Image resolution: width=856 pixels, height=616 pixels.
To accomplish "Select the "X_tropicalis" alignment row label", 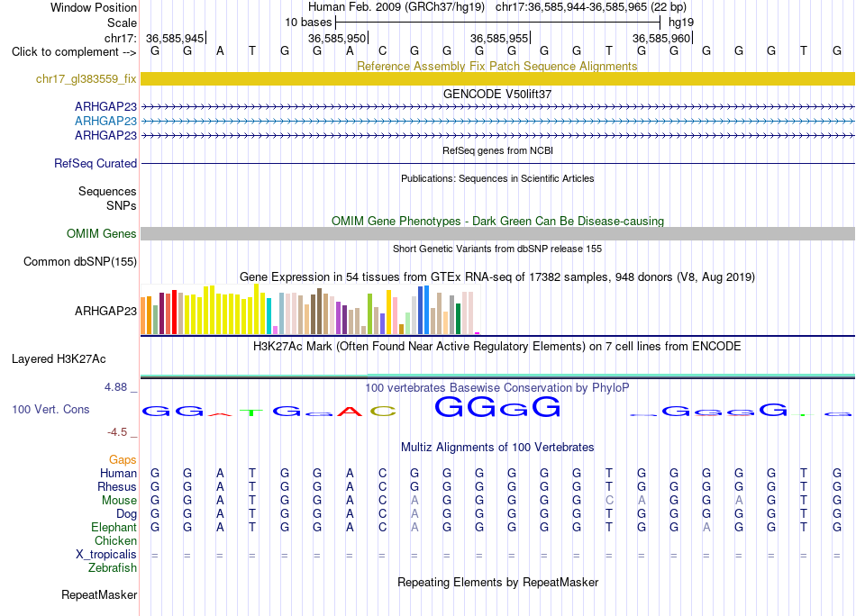I will (106, 555).
